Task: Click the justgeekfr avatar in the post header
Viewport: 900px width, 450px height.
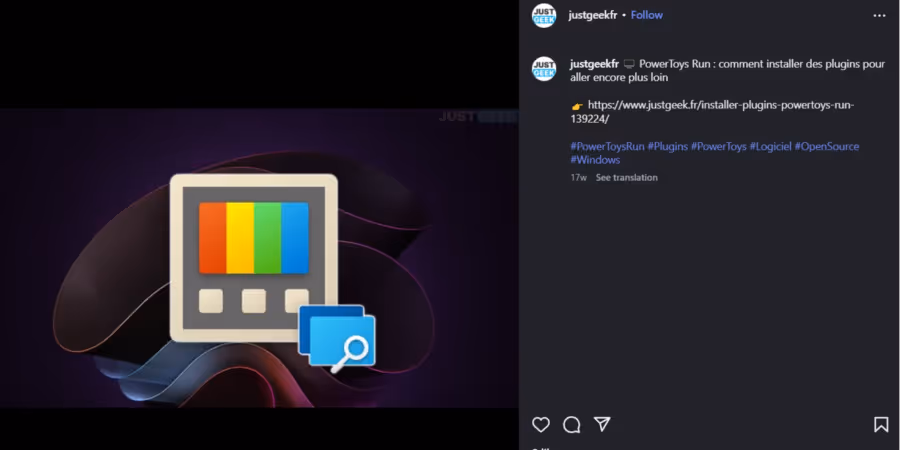Action: [x=544, y=16]
